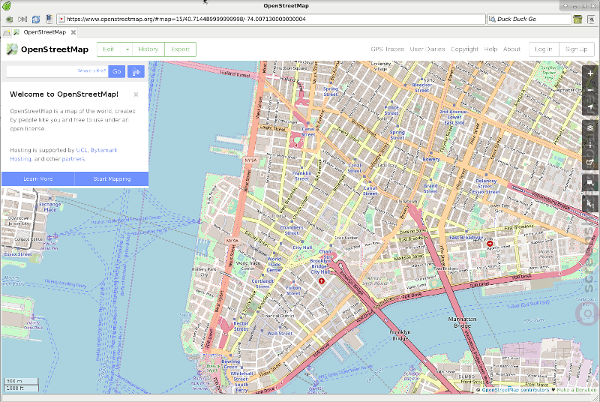Click the green downloads box icon
The width and height of the screenshot is (600, 402).
(577, 19)
